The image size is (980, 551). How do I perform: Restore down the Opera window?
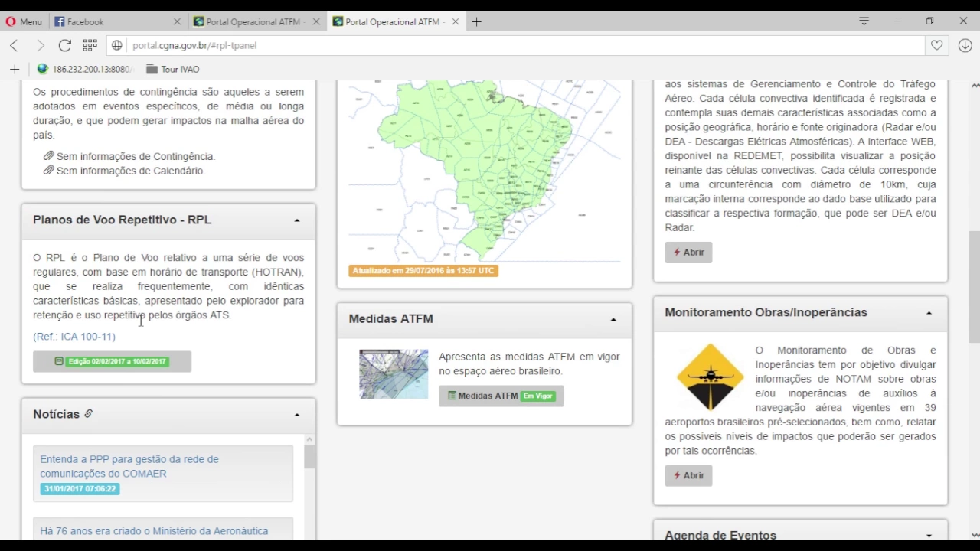[x=929, y=21]
